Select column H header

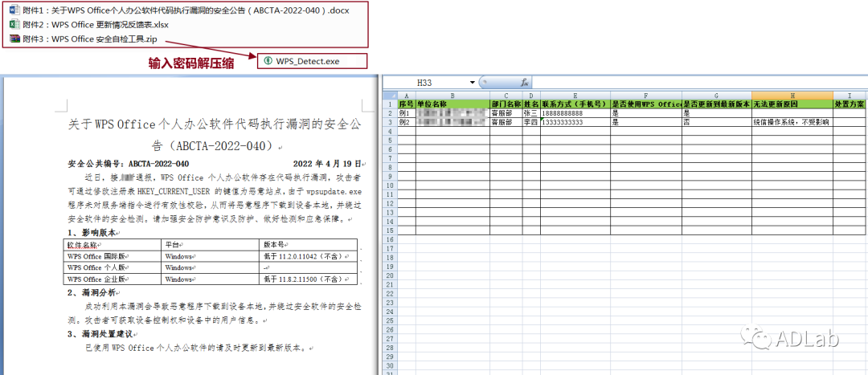coord(792,96)
